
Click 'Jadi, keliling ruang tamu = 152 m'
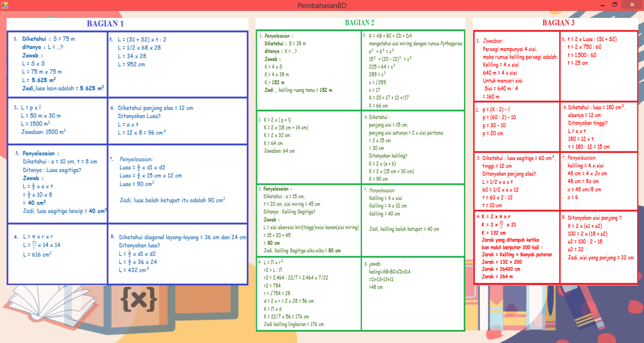point(298,90)
